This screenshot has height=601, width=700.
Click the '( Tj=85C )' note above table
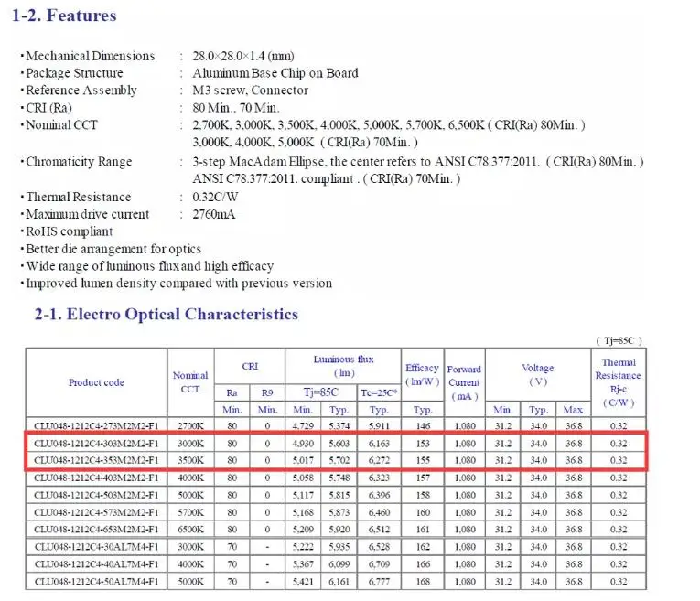[x=619, y=341]
